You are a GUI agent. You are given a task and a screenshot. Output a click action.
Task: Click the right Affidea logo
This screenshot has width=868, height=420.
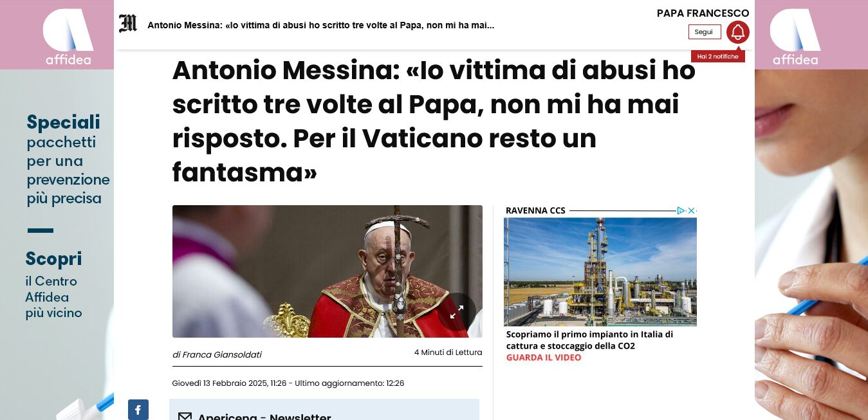795,37
